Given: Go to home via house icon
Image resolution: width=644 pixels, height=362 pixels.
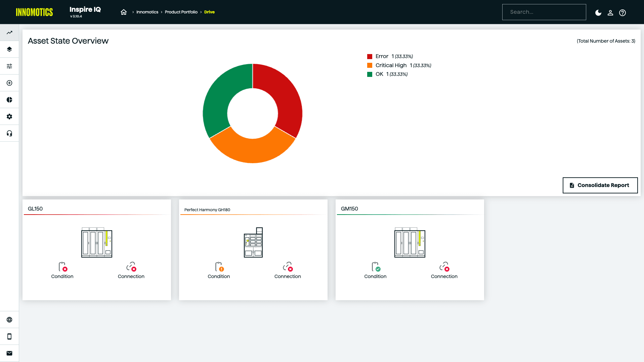Looking at the screenshot, I should click(x=124, y=12).
